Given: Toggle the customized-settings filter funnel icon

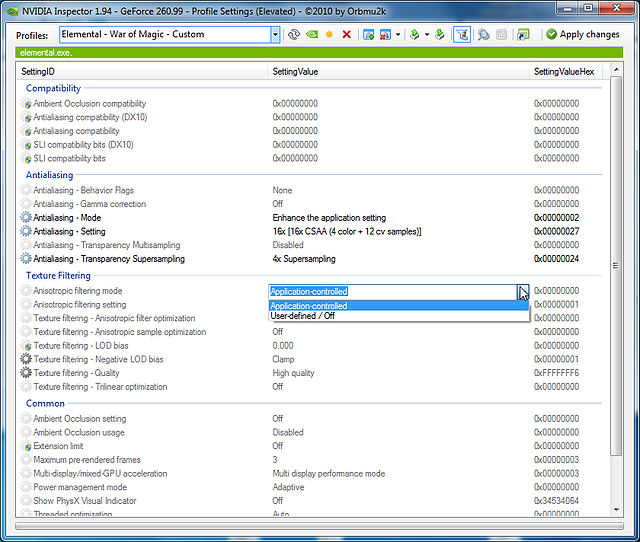Looking at the screenshot, I should pyautogui.click(x=462, y=35).
